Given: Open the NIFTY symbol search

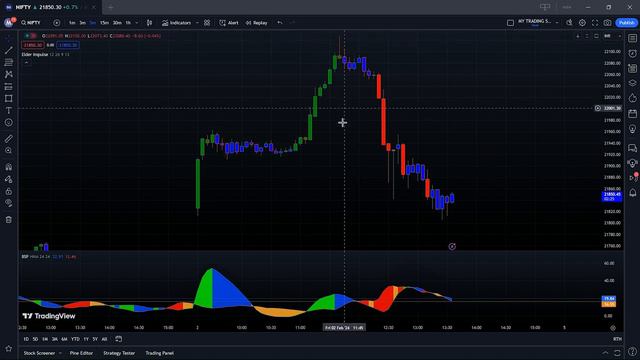Looking at the screenshot, I should 31,23.
